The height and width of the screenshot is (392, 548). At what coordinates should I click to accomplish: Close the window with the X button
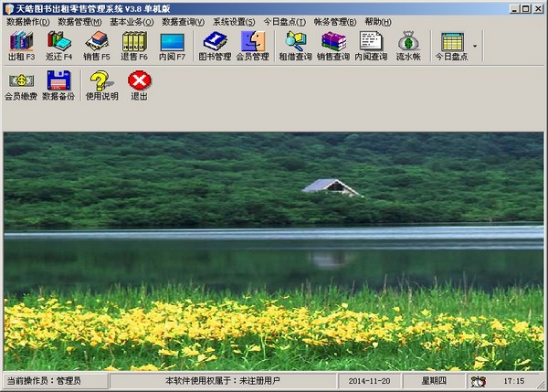538,9
